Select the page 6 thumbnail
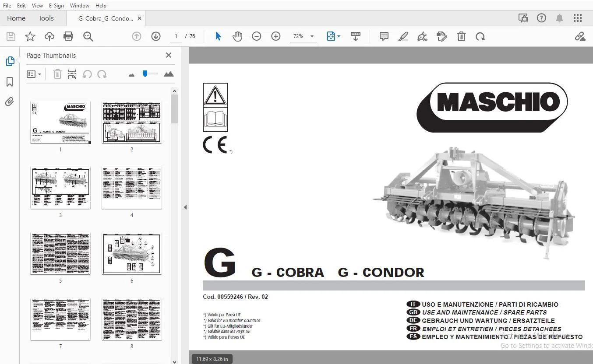593x364 pixels. click(x=132, y=253)
